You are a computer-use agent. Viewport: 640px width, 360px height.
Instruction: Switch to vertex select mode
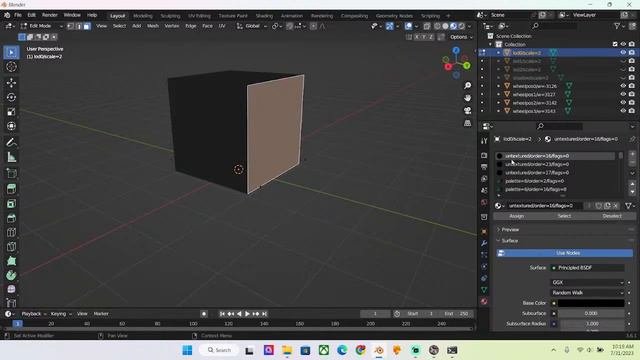tap(70, 26)
